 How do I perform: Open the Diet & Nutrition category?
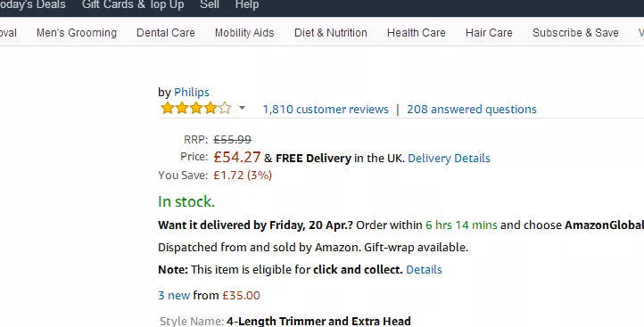point(331,33)
